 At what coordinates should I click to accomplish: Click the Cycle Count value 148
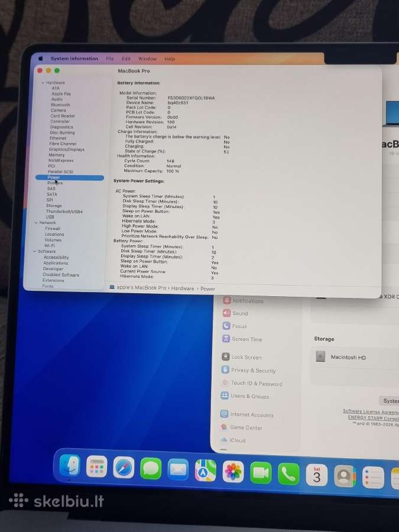[170, 161]
